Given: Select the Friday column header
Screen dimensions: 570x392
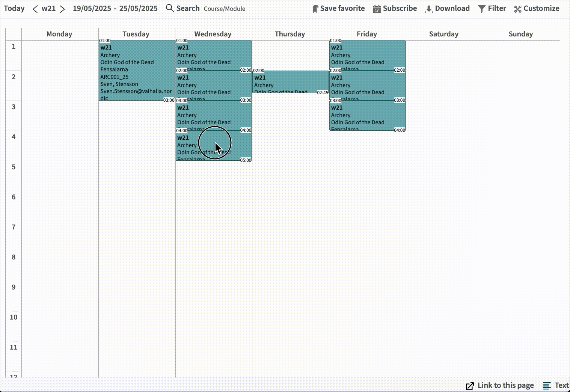Looking at the screenshot, I should coord(367,34).
